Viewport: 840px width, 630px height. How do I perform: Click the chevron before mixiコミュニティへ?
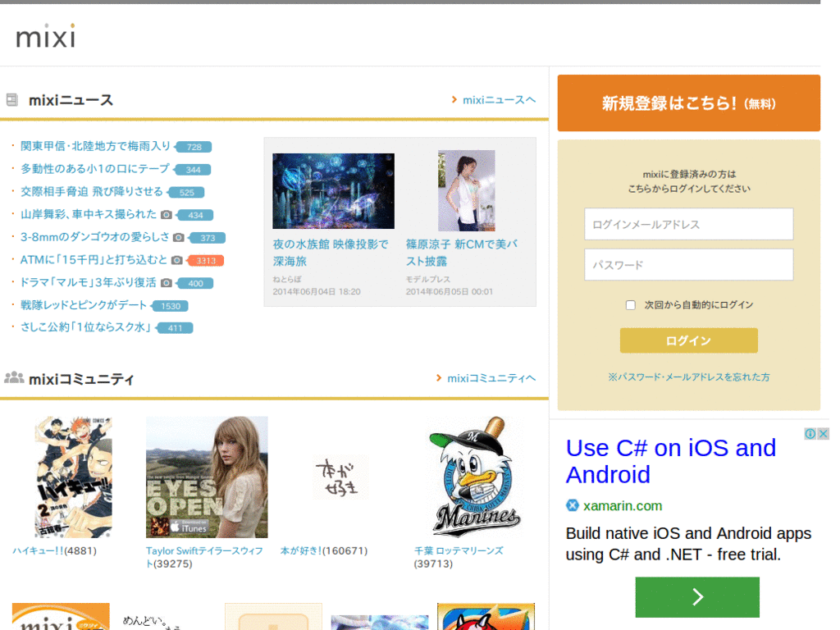pyautogui.click(x=439, y=378)
